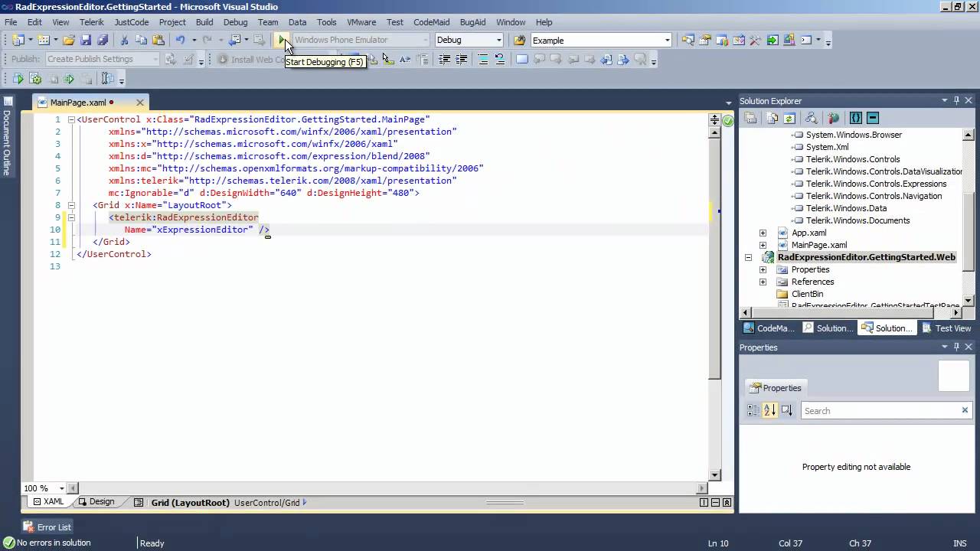Pin the Solution Explorer with the auto-hide pushpin
The image size is (980, 551).
(x=956, y=101)
